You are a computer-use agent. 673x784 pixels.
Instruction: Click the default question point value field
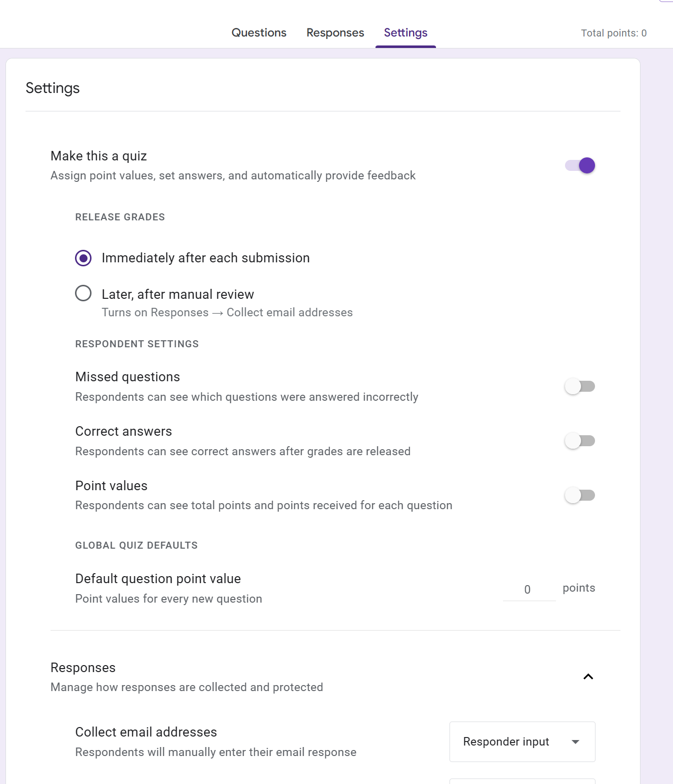point(528,590)
